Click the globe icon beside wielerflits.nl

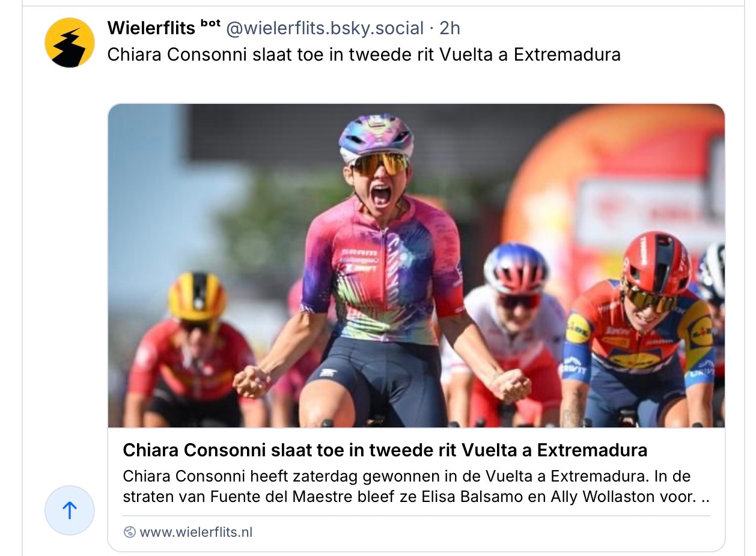tap(129, 532)
